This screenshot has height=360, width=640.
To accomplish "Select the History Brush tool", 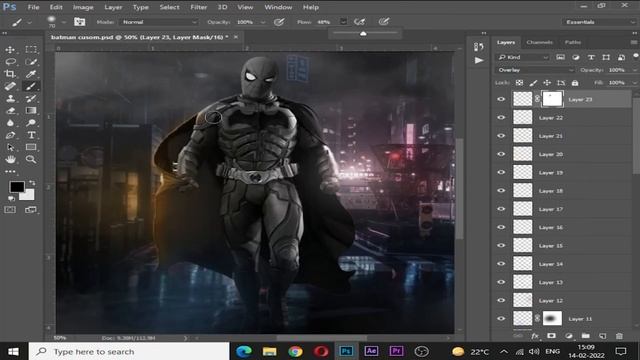I will (31, 98).
